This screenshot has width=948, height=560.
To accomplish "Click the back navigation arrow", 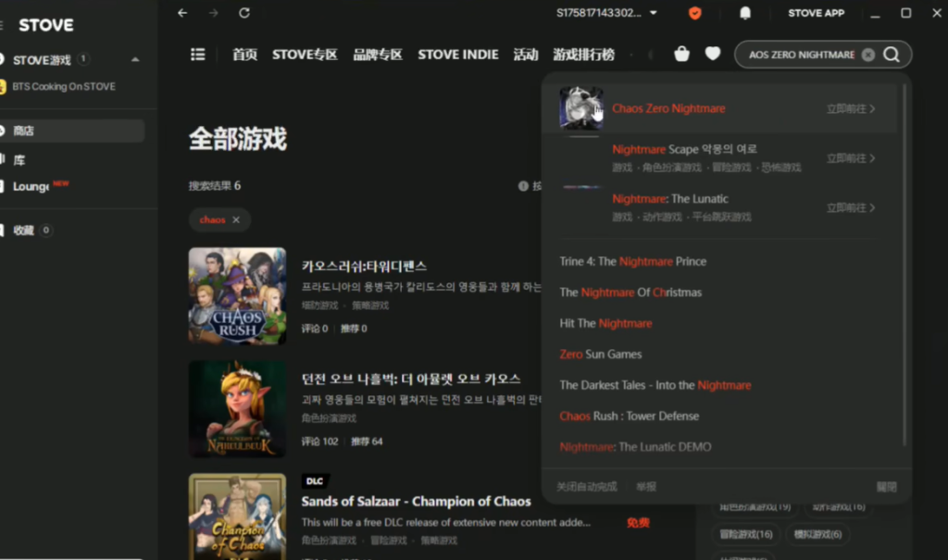I will coord(182,13).
